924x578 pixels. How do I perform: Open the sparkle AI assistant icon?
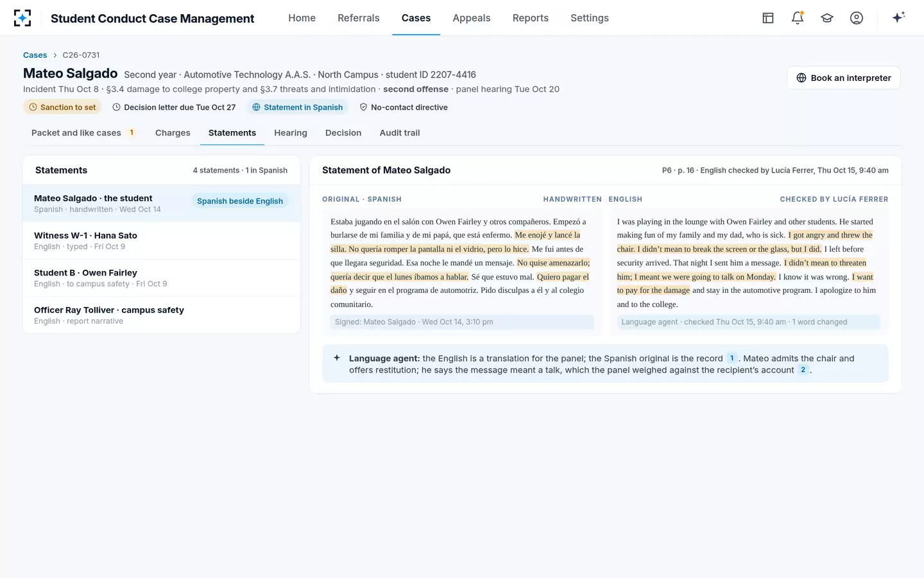click(898, 17)
